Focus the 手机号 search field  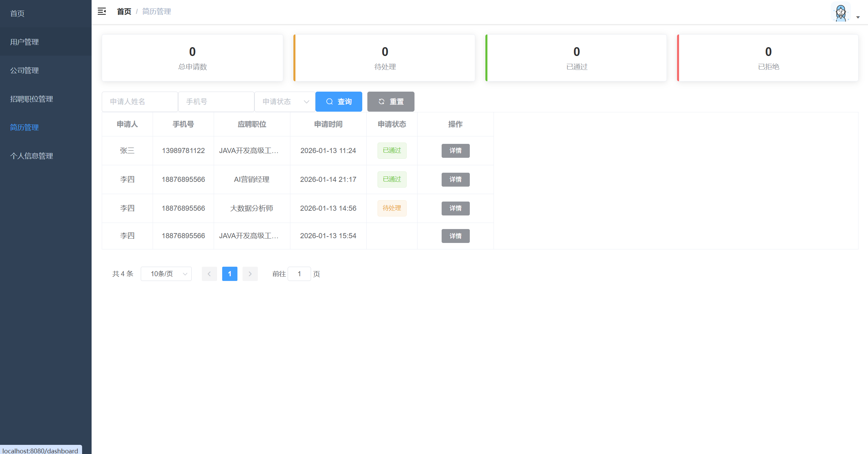point(216,101)
